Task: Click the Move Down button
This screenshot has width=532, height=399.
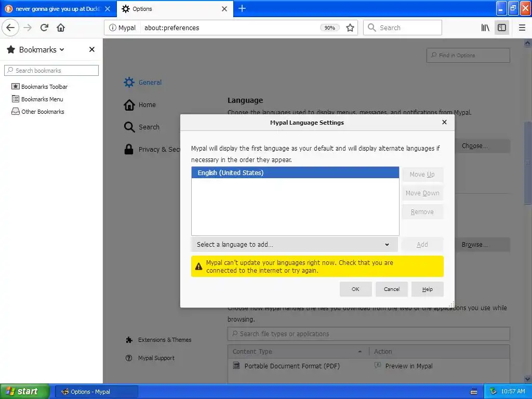Action: [422, 193]
